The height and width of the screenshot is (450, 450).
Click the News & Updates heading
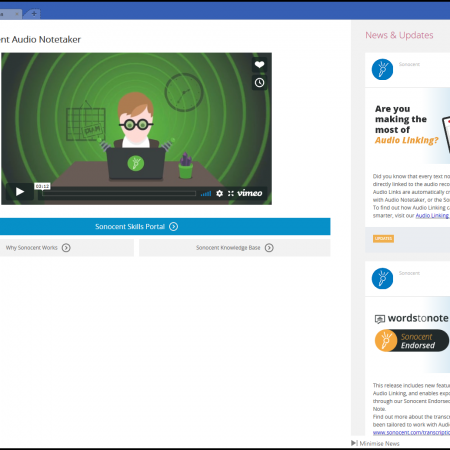(x=399, y=35)
